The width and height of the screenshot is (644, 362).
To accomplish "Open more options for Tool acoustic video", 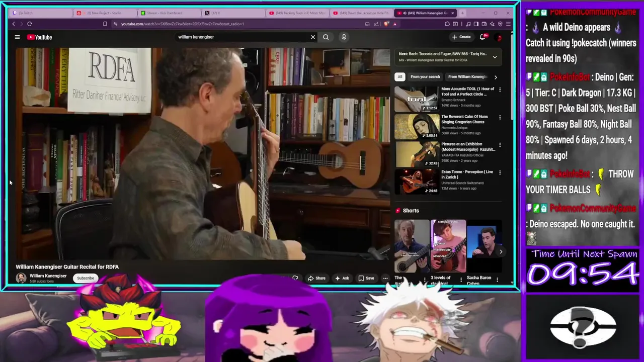I will (x=500, y=89).
